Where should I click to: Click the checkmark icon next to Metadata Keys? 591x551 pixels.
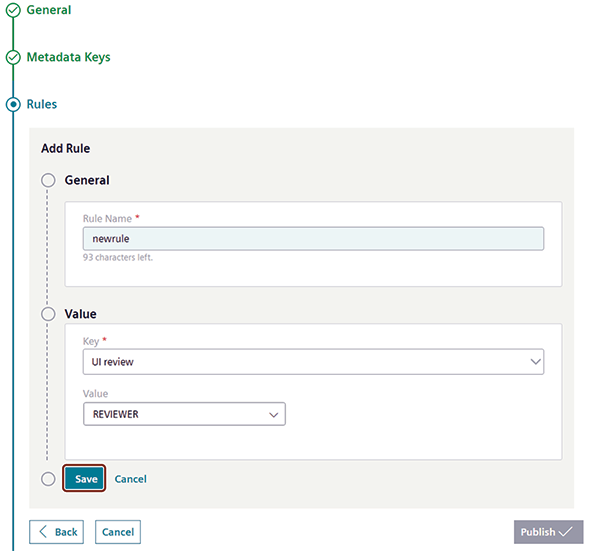pyautogui.click(x=13, y=57)
